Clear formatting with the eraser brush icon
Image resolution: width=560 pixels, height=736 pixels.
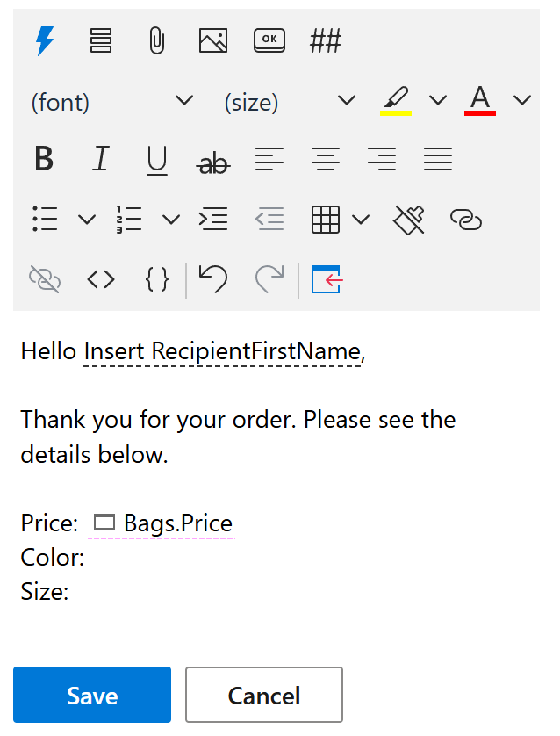[x=409, y=219]
